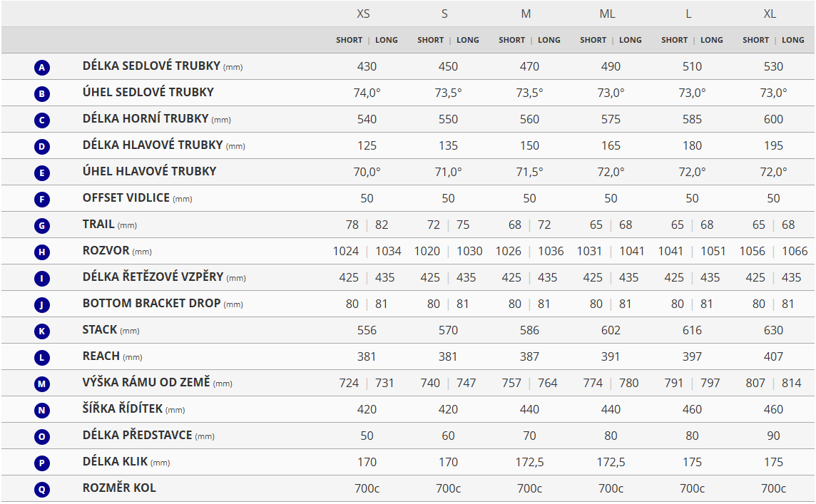Select the XS size column header
Viewport: 816px width, 504px height.
[363, 14]
